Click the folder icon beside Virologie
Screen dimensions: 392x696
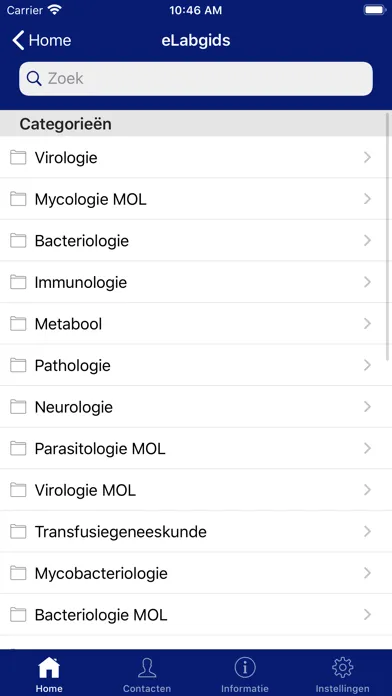pyautogui.click(x=18, y=158)
